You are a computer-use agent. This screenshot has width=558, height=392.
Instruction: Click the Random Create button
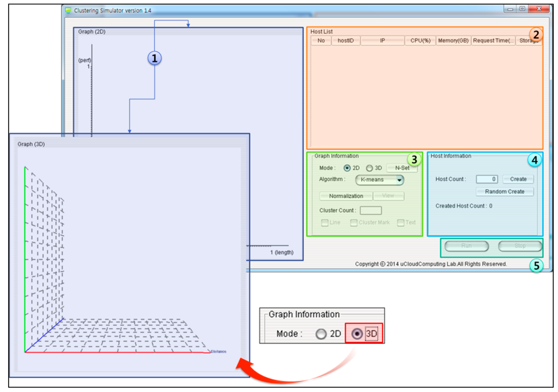coord(505,192)
